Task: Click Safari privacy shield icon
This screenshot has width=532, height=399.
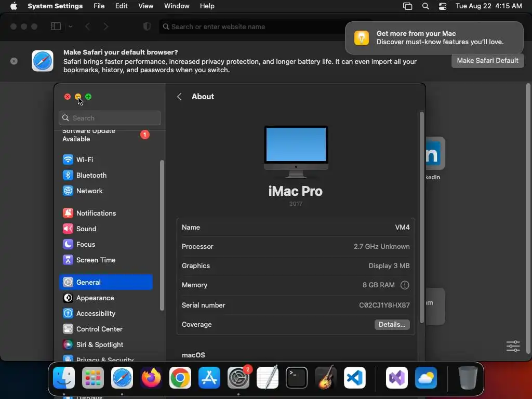Action: coord(147,26)
